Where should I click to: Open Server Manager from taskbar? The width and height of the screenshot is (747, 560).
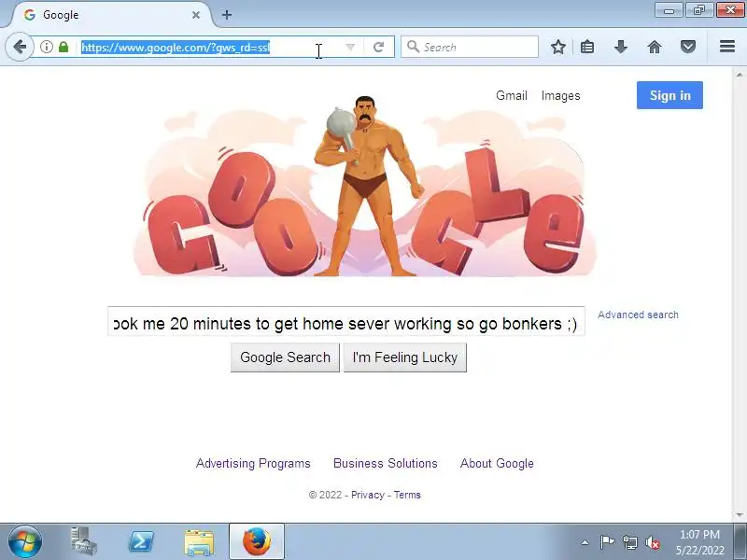click(x=83, y=541)
